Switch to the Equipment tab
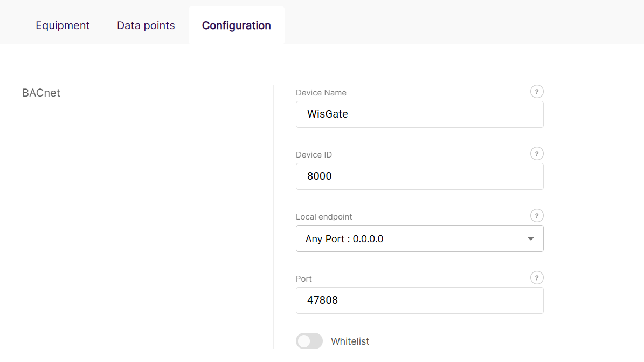This screenshot has height=362, width=644. pos(63,25)
